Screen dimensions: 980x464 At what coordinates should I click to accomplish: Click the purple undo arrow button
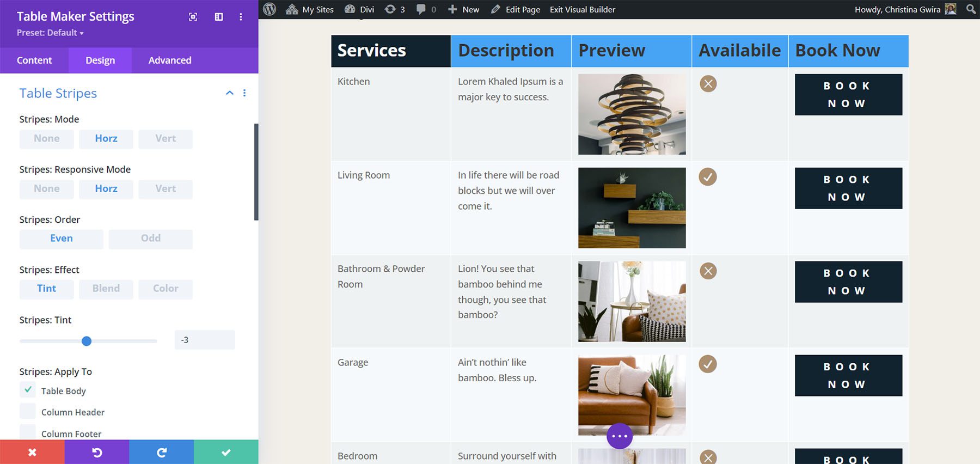pyautogui.click(x=97, y=452)
